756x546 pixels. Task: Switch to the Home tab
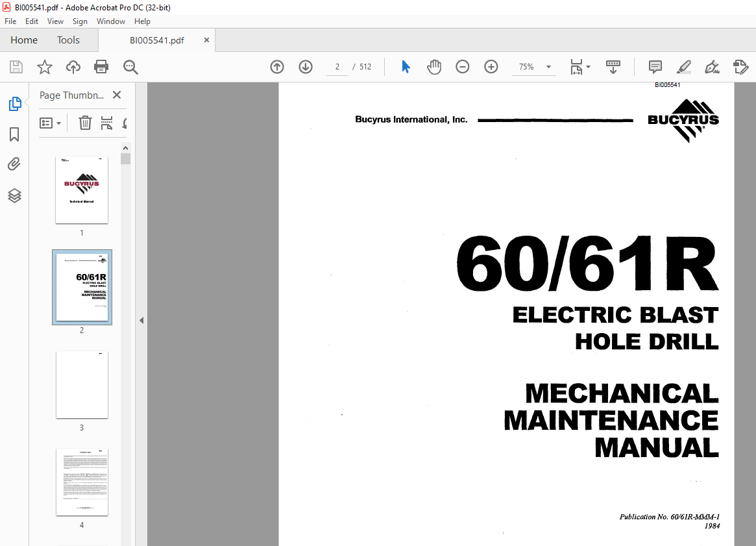[24, 40]
